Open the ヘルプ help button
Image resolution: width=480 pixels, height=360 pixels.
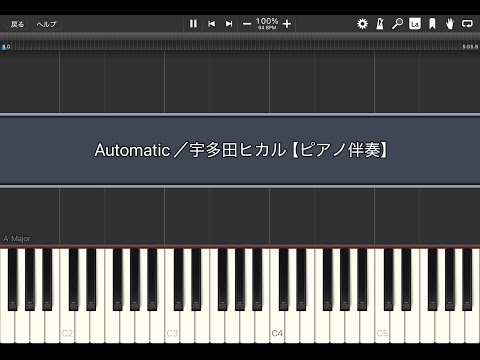click(x=47, y=24)
